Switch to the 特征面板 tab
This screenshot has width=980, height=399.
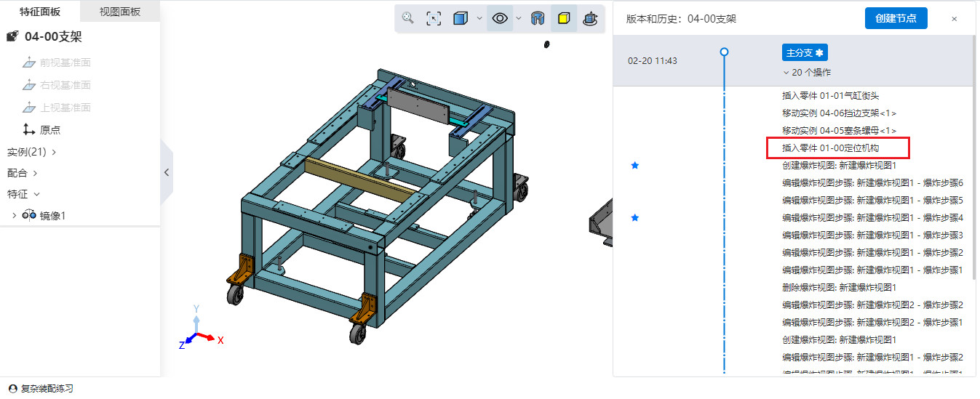40,12
